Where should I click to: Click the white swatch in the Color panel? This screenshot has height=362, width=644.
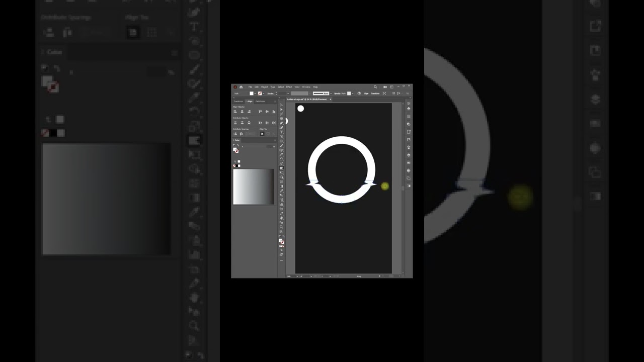pos(239,166)
